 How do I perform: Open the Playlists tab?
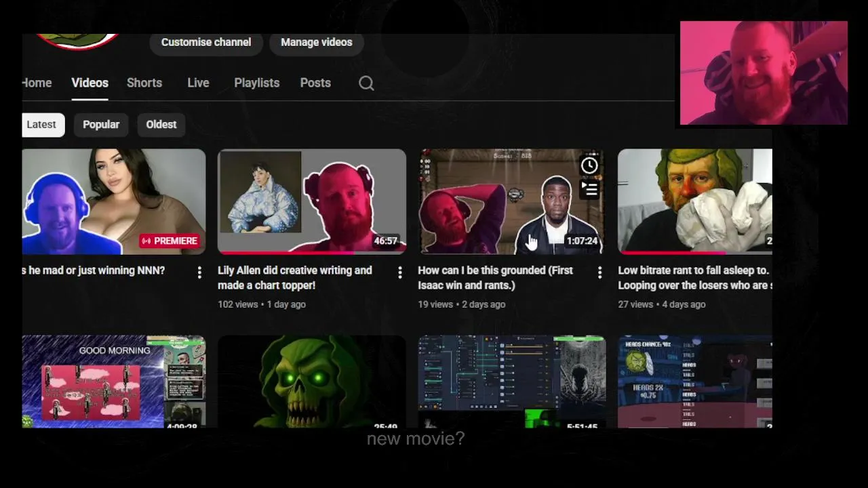click(x=256, y=83)
